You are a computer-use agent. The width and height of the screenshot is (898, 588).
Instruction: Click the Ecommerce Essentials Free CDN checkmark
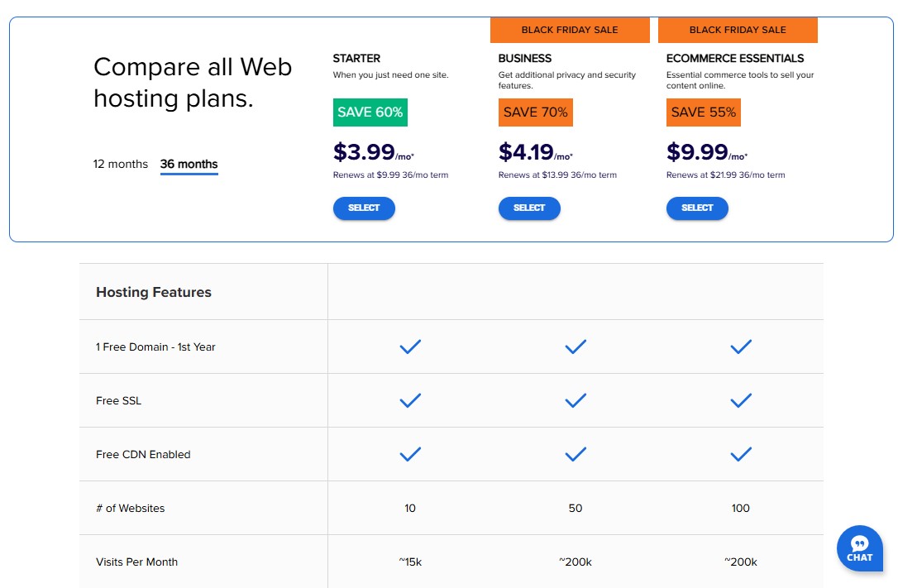tap(741, 454)
